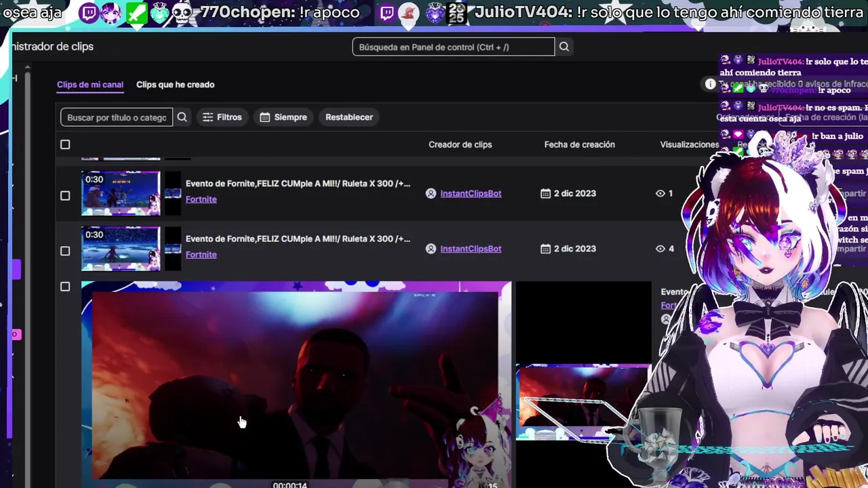Open the Filtros filter button
The image size is (868, 488).
click(222, 117)
